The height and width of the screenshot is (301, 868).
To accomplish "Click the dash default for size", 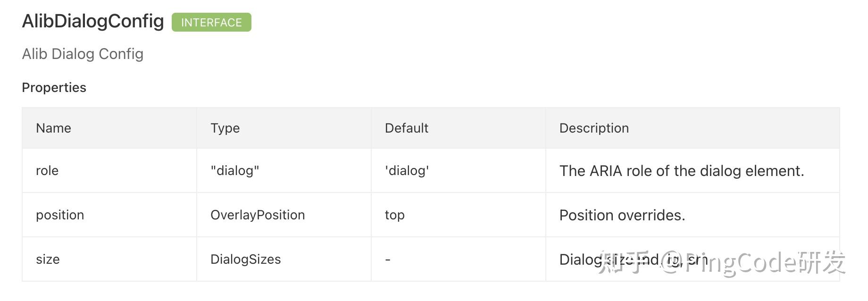I will 388,259.
